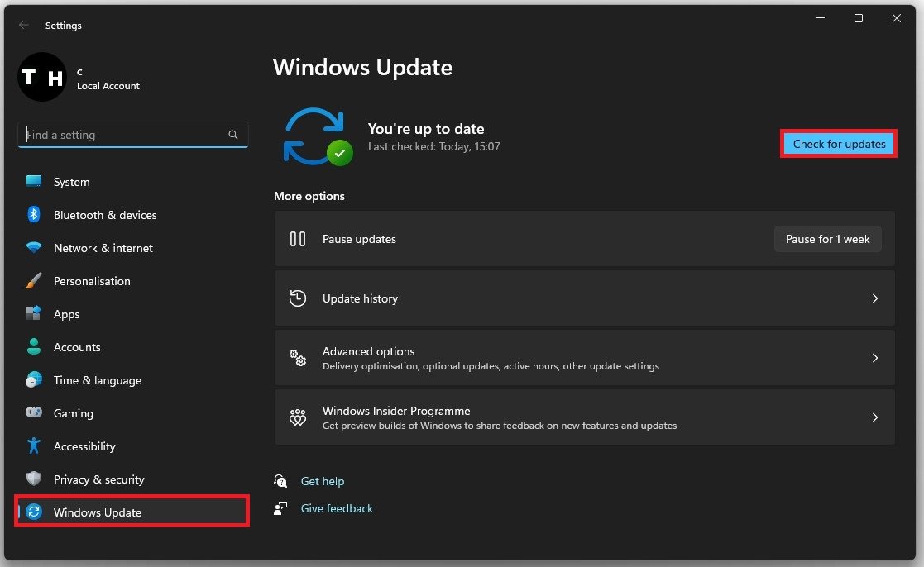Expand Update history with its chevron
The width and height of the screenshot is (924, 567).
pyautogui.click(x=874, y=298)
